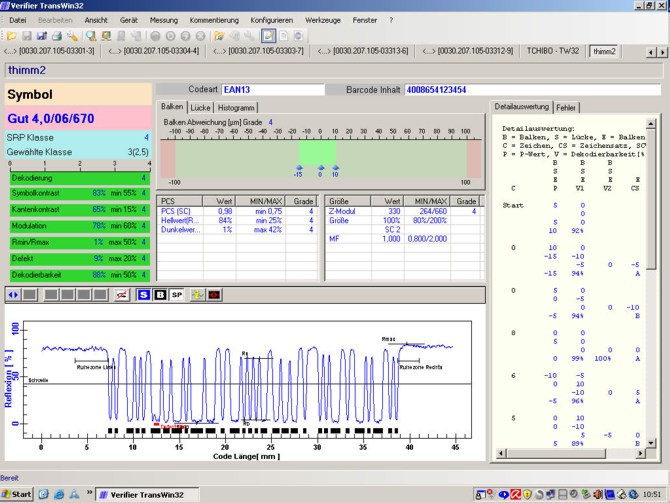Click the printer icon in toolbar
This screenshot has height=503, width=670.
coord(56,36)
